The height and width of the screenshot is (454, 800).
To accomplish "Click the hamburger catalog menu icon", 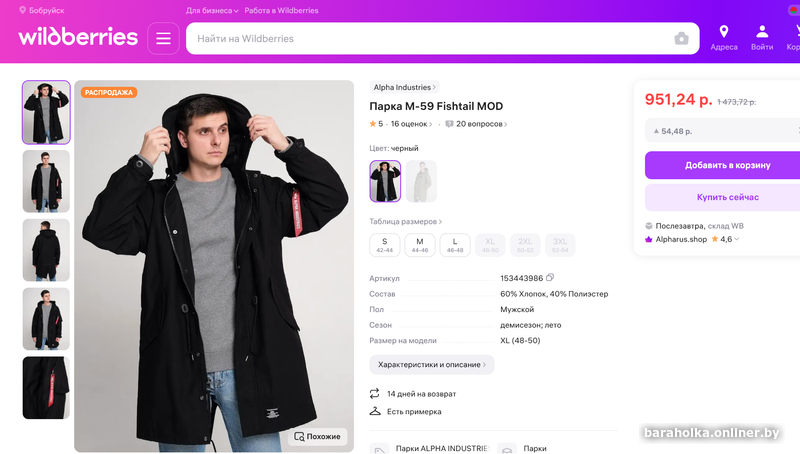I will (164, 39).
